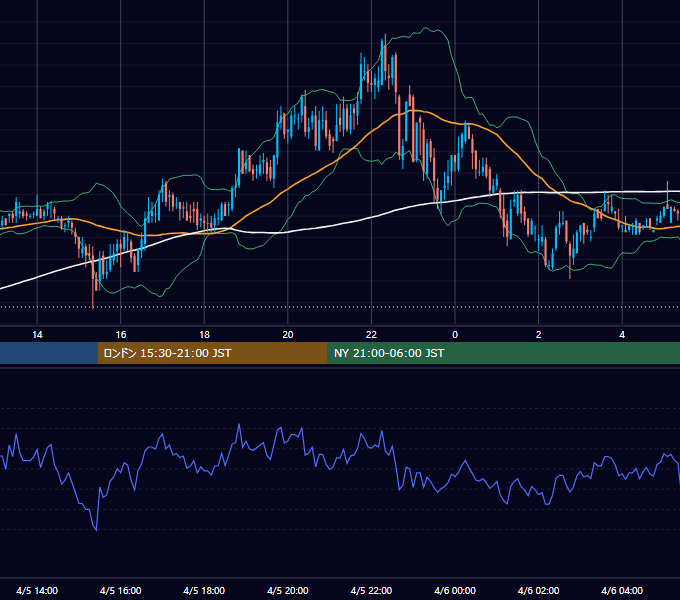Click the blue session bar before ロンドン
Image resolution: width=680 pixels, height=600 pixels.
pos(49,353)
